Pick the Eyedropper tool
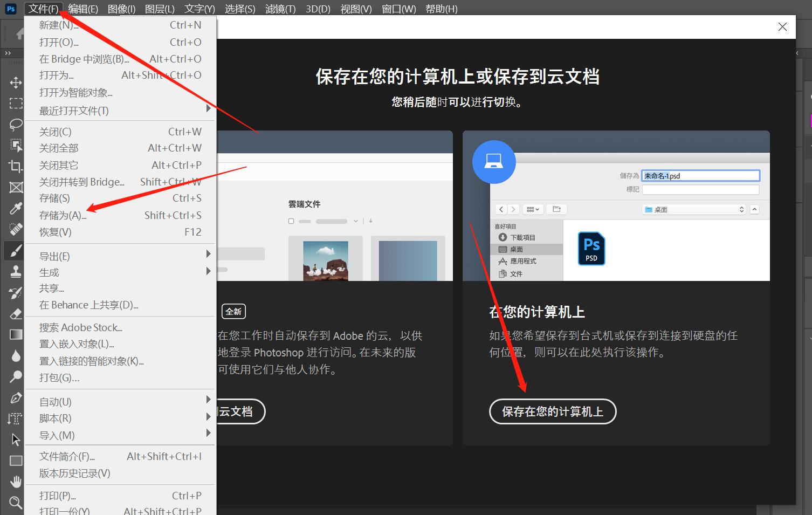The height and width of the screenshot is (515, 812). point(16,208)
